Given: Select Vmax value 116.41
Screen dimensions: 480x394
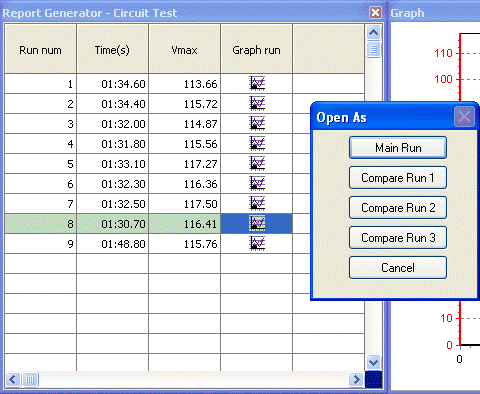Looking at the screenshot, I should coord(184,224).
